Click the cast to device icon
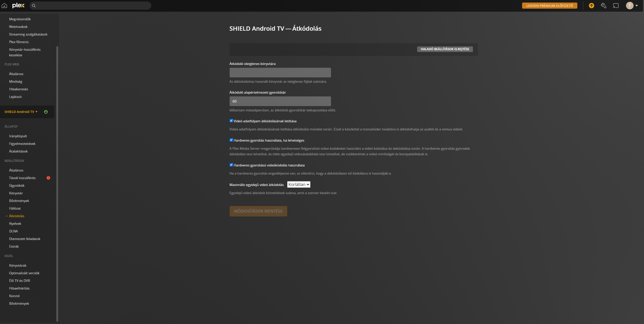The image size is (644, 324). (x=616, y=6)
